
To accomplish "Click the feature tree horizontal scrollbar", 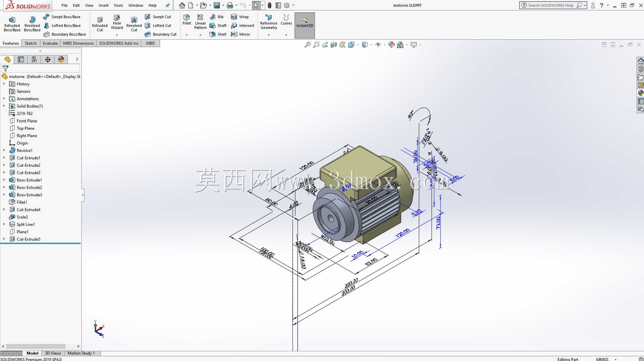I will point(36,346).
